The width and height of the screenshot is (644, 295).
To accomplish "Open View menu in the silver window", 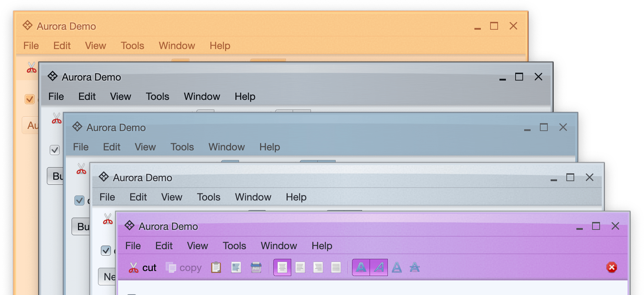I will point(172,197).
